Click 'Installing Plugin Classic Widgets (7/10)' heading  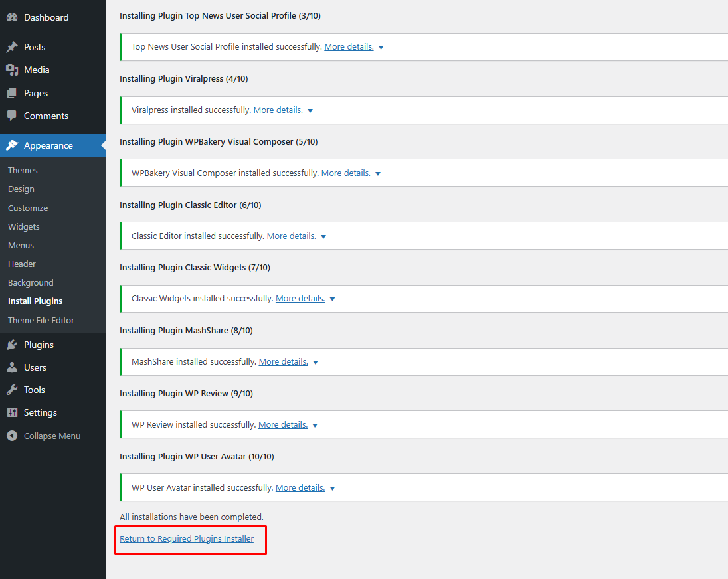pyautogui.click(x=195, y=267)
